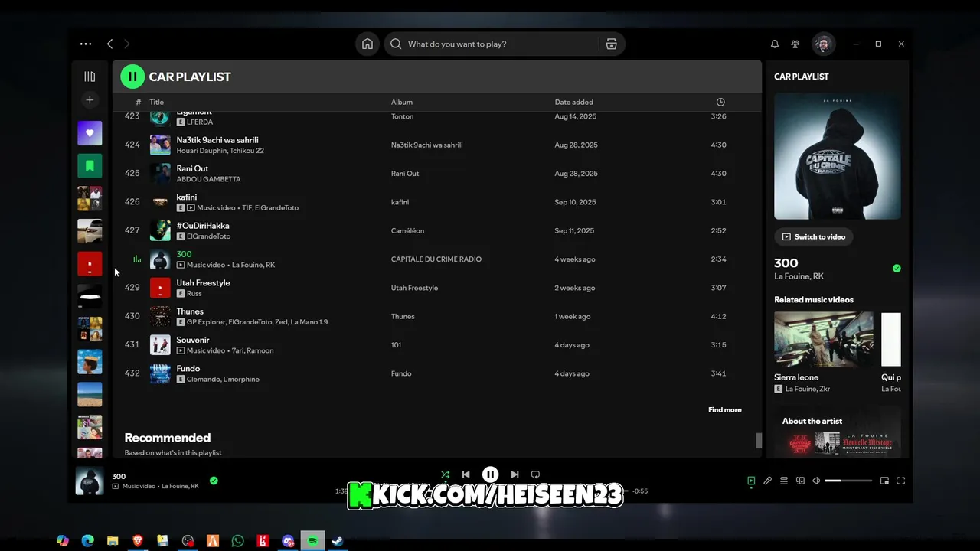The image size is (980, 551).
Task: Open the Home page icon
Action: click(x=367, y=44)
